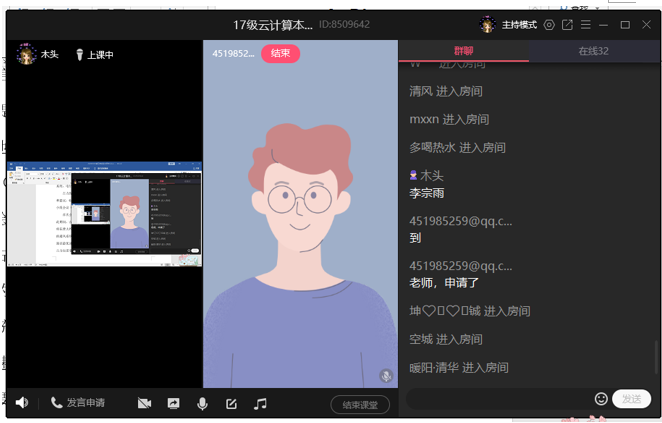Click the pop-out window icon

pyautogui.click(x=568, y=25)
